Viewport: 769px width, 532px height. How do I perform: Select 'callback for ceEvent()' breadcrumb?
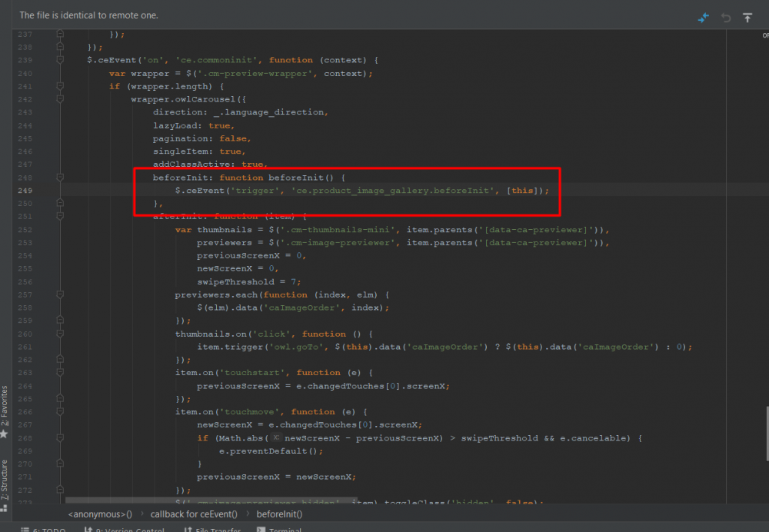pyautogui.click(x=195, y=514)
